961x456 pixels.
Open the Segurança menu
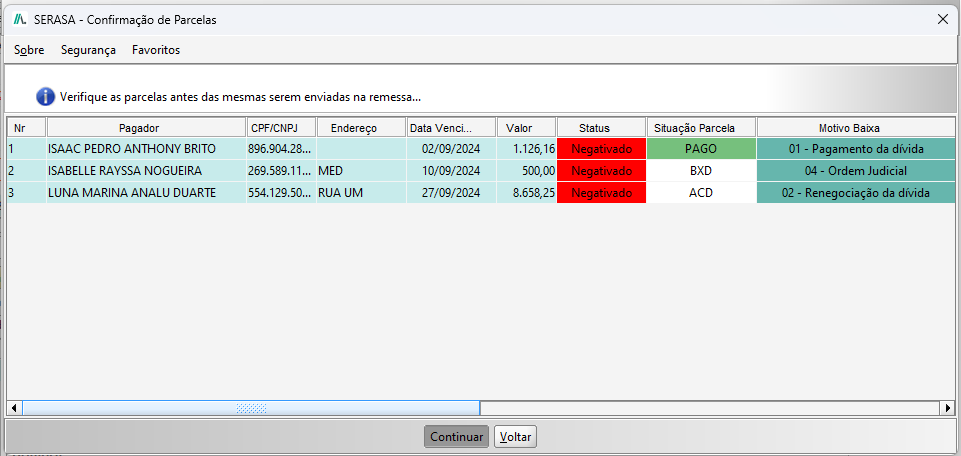[x=88, y=50]
